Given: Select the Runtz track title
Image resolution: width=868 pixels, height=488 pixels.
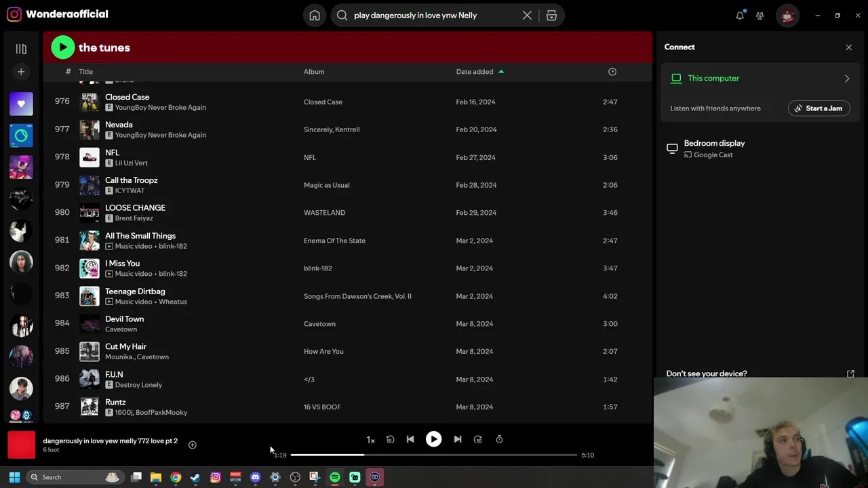Looking at the screenshot, I should tap(115, 403).
